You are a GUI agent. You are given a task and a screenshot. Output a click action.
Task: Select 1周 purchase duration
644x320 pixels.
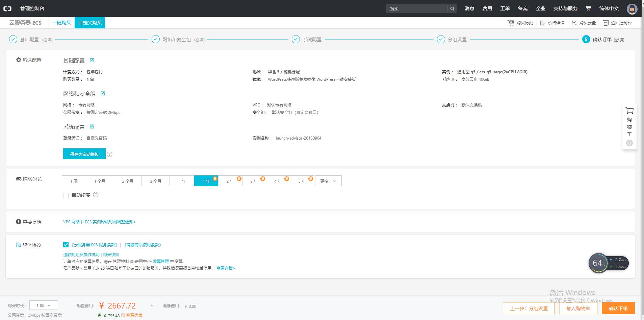tap(74, 181)
